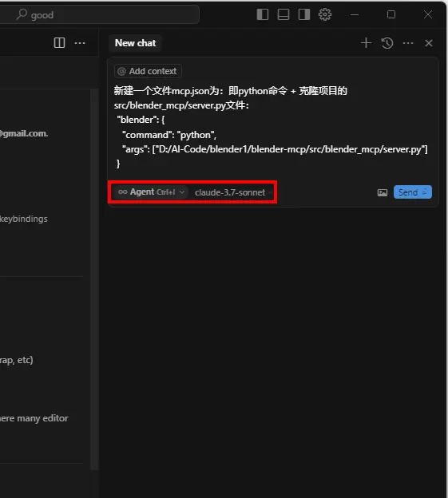Close the chat panel
Screen dimensions: 448x498
tap(429, 43)
